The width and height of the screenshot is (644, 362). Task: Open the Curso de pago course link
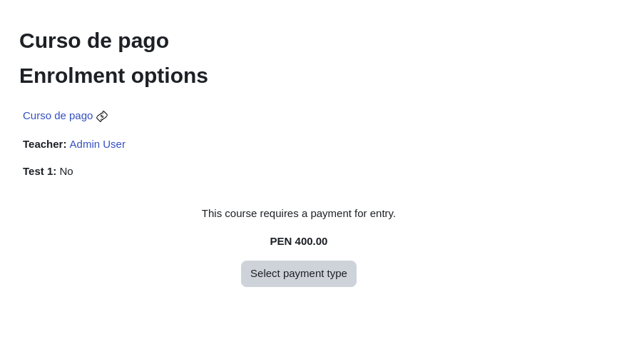[x=58, y=116]
